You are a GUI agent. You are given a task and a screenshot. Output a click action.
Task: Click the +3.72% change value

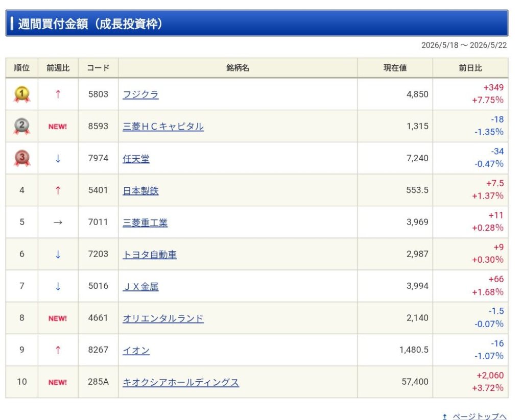(488, 388)
